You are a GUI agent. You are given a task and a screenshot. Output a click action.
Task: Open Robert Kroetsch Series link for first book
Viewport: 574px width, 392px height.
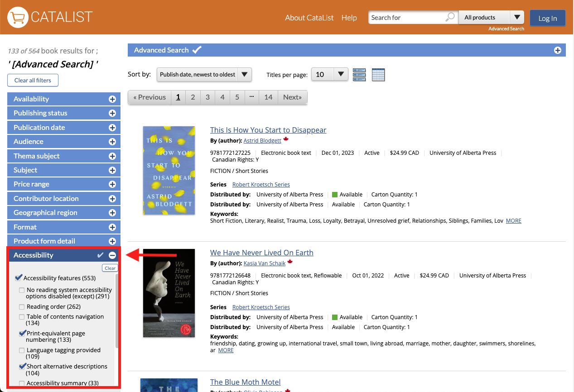(x=261, y=185)
